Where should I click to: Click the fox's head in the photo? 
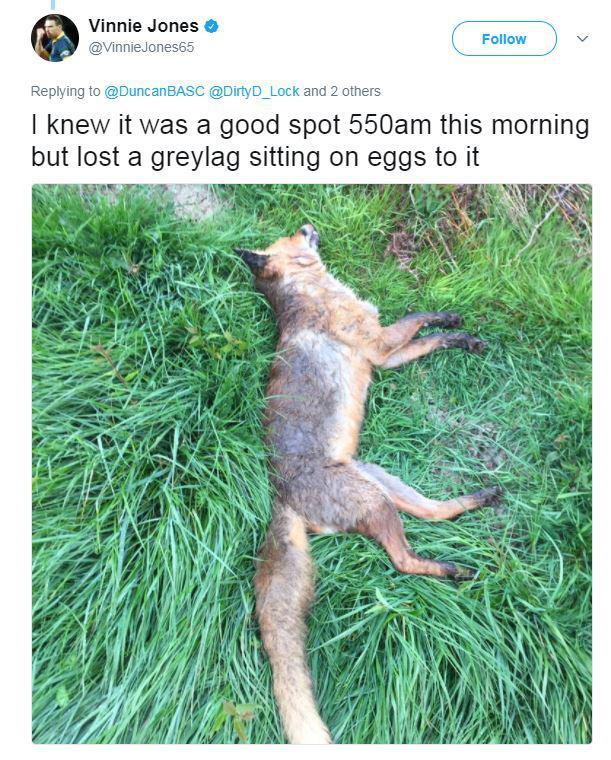click(x=281, y=253)
